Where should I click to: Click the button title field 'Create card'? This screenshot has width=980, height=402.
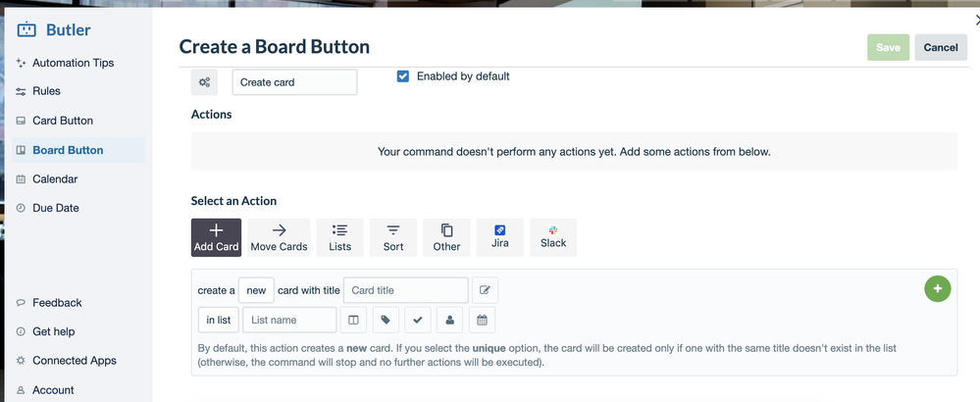coord(294,82)
